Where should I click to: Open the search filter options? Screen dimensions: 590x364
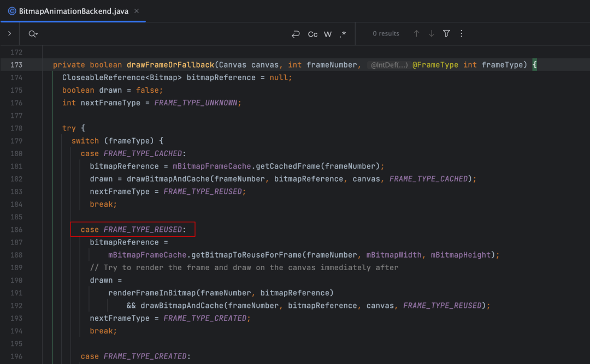[447, 33]
